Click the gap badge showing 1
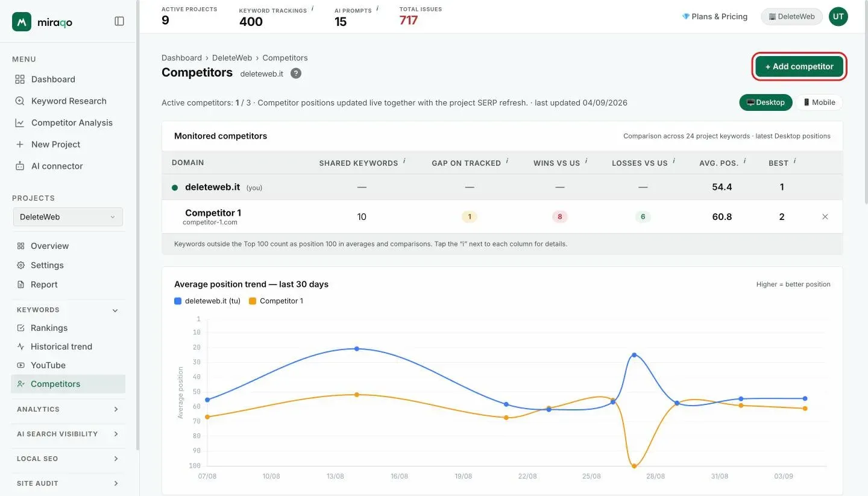Screen dimensions: 868x496 pos(470,217)
